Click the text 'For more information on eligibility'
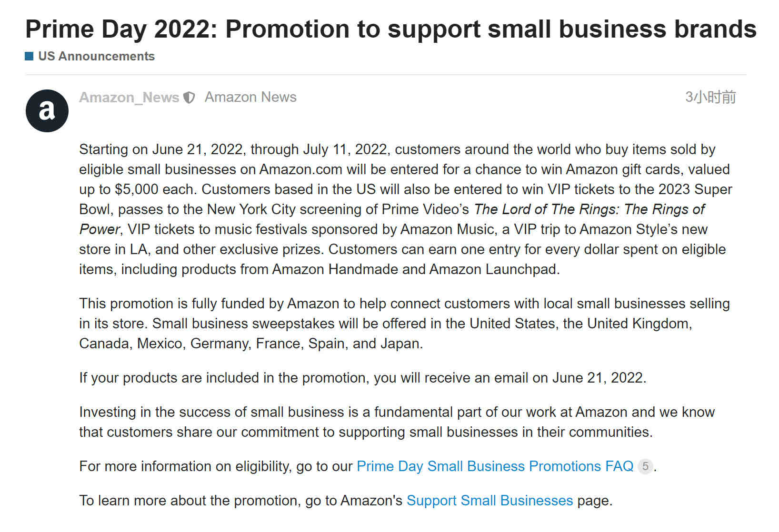779x532 pixels. click(x=184, y=466)
